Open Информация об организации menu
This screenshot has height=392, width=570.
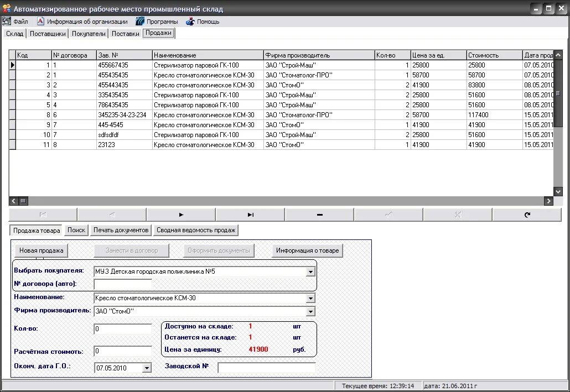tap(87, 22)
